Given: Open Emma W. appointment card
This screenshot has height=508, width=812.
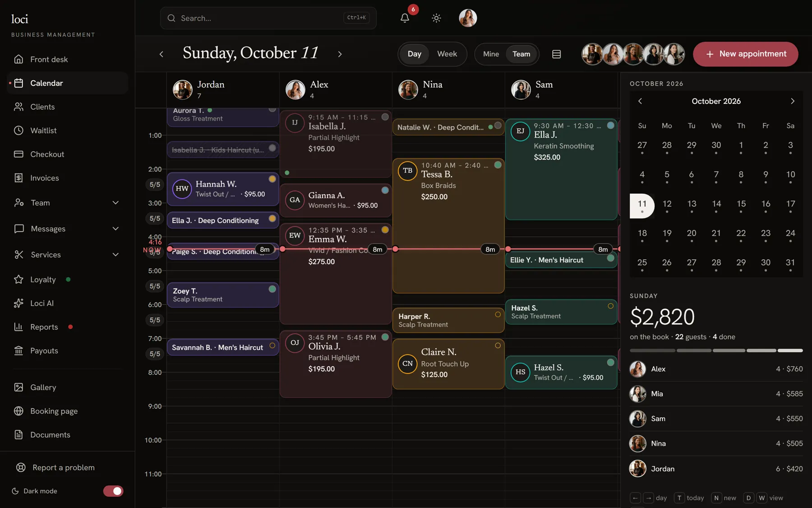Looking at the screenshot, I should pos(336,274).
